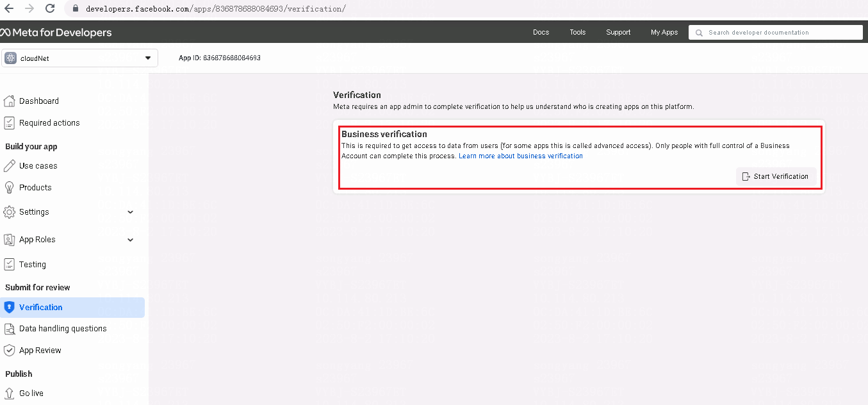Select Verification in the sidebar
Viewport: 868px width, 405px height.
(72, 308)
